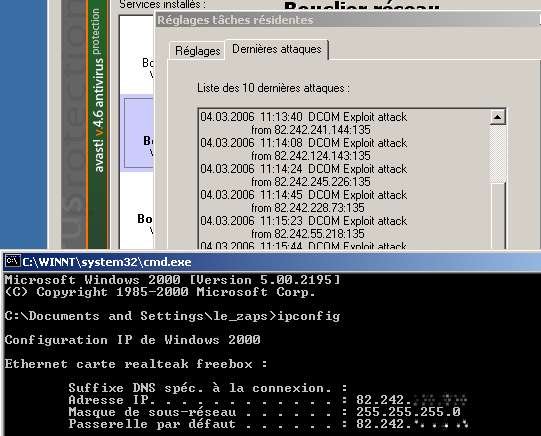Click 'Configuration IP de Windows 2000' text
Screen dimensions: 541x436
[x=132, y=340]
